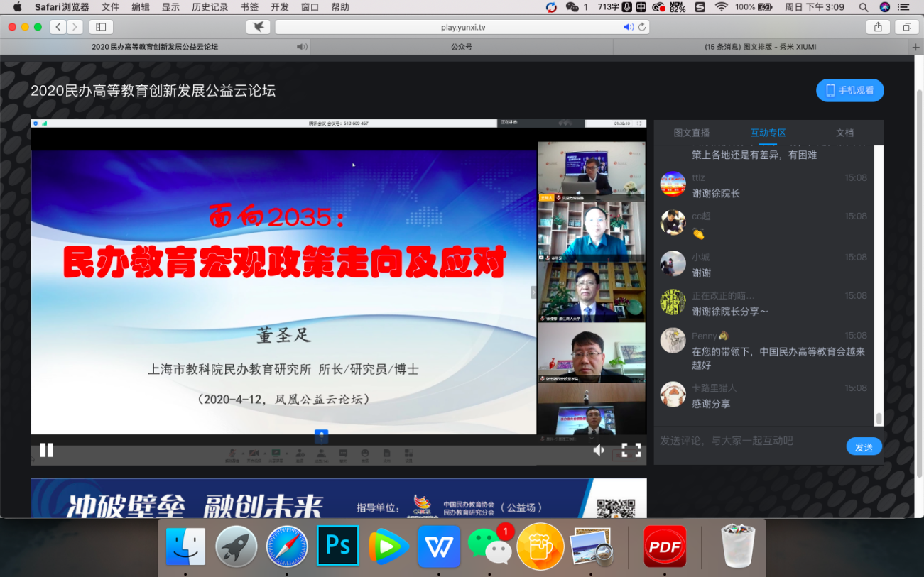
Task: Reload the page with the refresh icon
Action: point(642,27)
